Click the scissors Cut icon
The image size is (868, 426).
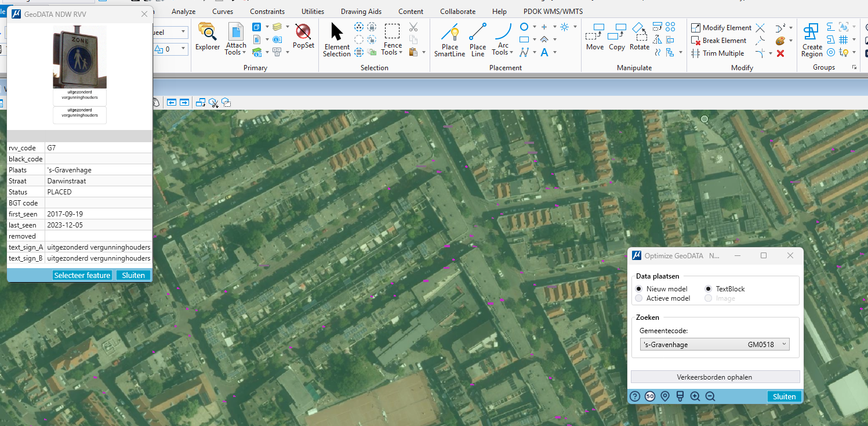click(x=413, y=27)
